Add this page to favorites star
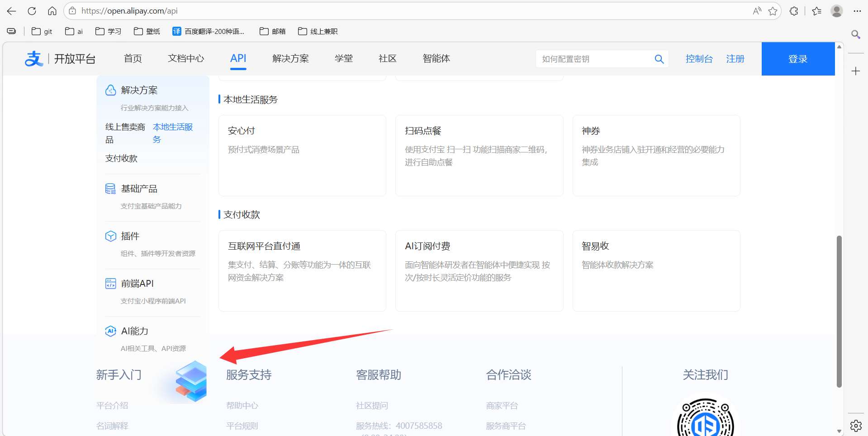 click(x=773, y=11)
